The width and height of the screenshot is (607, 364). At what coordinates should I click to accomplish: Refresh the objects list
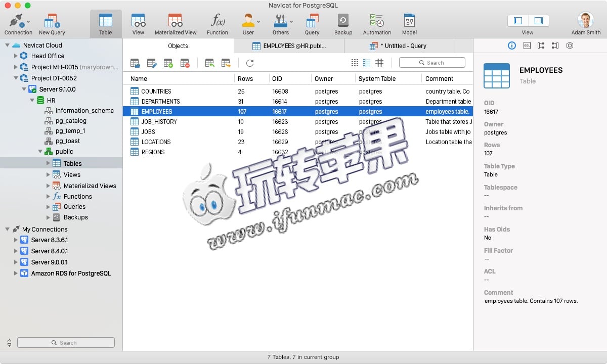coord(250,63)
